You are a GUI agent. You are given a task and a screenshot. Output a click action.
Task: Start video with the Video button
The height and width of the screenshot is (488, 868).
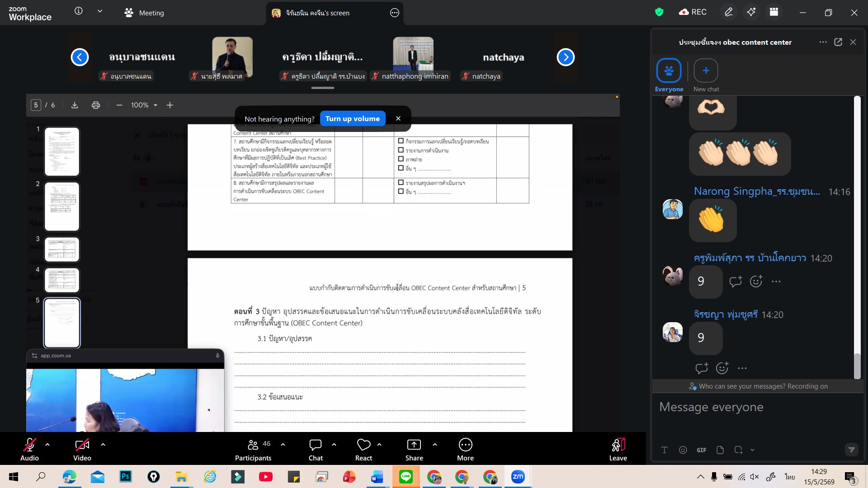tap(82, 449)
